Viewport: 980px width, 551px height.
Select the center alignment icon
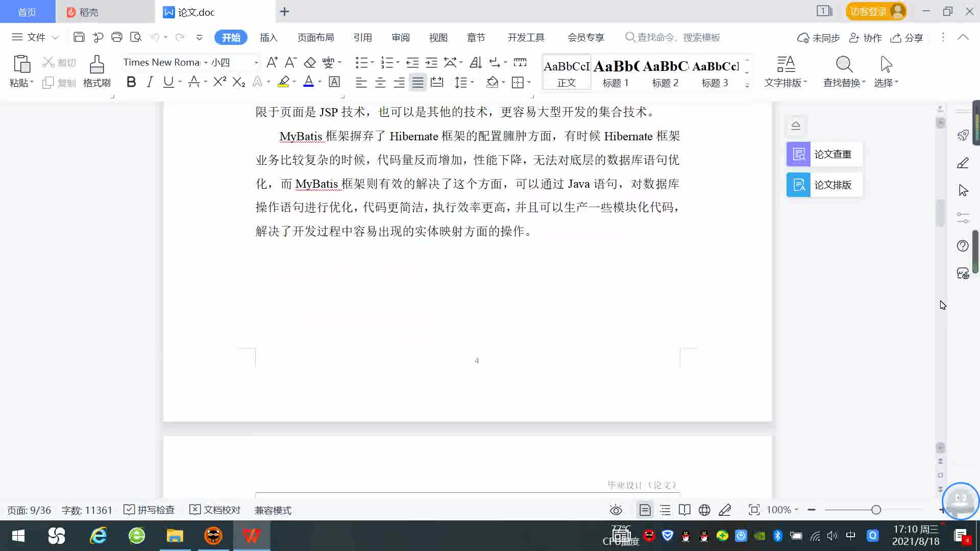click(x=380, y=83)
